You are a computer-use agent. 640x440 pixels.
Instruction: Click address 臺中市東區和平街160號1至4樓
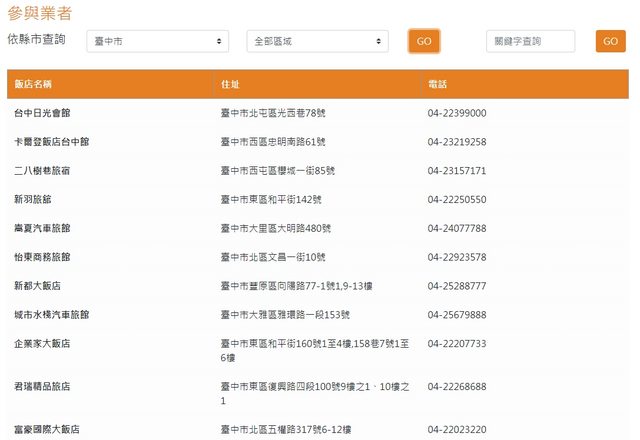(x=315, y=351)
